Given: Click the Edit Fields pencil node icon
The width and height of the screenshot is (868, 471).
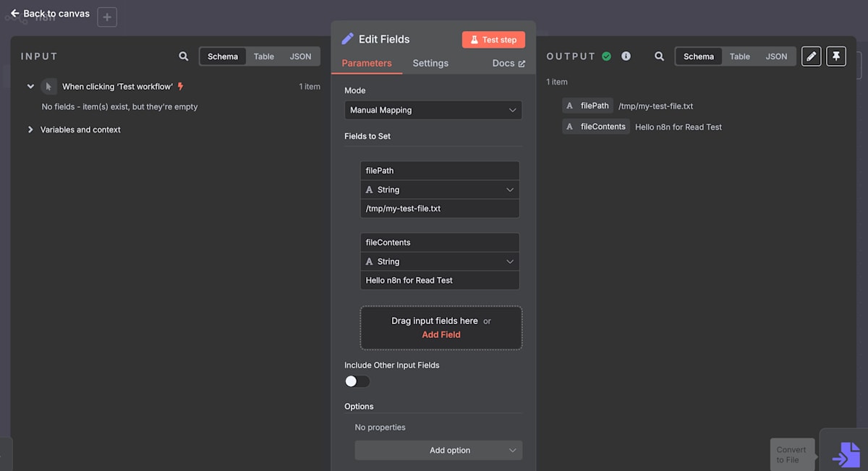Looking at the screenshot, I should pos(348,39).
